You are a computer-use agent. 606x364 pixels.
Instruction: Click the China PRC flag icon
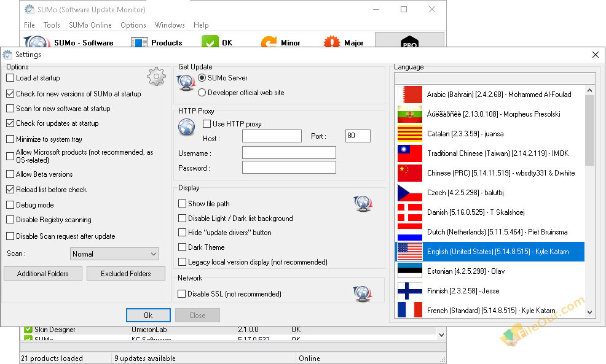[410, 173]
